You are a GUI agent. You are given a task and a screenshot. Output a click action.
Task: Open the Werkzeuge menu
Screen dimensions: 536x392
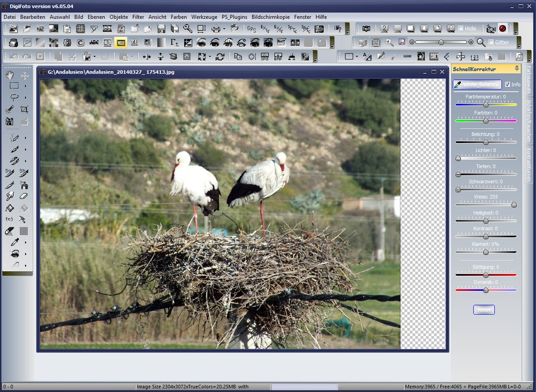click(203, 17)
